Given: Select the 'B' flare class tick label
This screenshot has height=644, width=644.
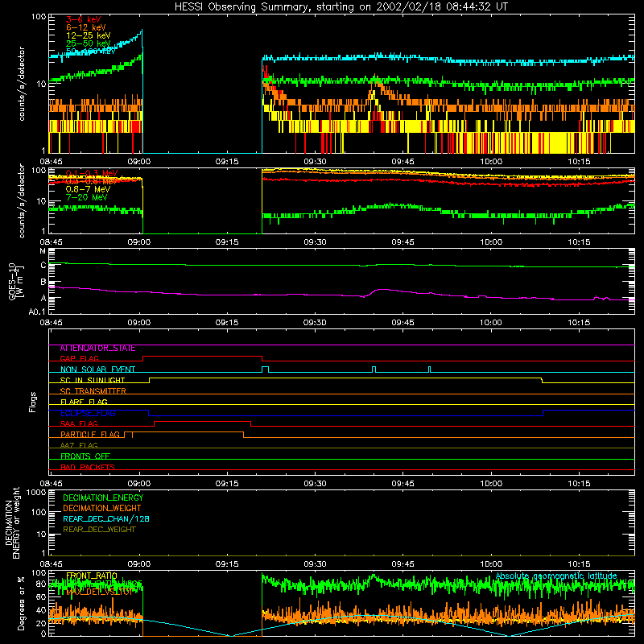Looking at the screenshot, I should pyautogui.click(x=43, y=283).
